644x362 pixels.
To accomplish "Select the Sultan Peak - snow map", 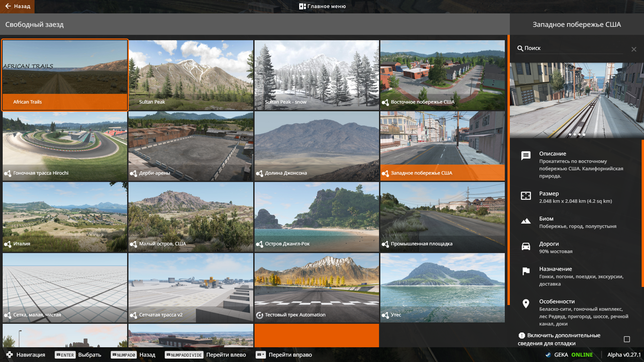I will pos(316,75).
